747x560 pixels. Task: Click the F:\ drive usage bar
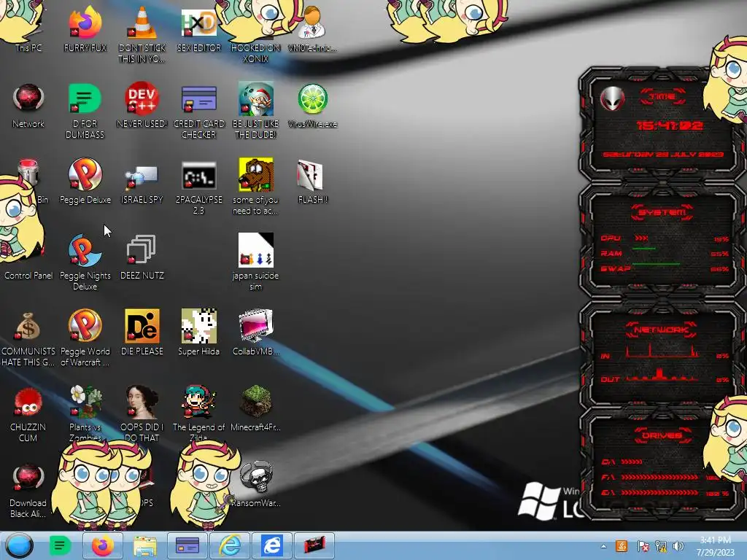click(659, 477)
